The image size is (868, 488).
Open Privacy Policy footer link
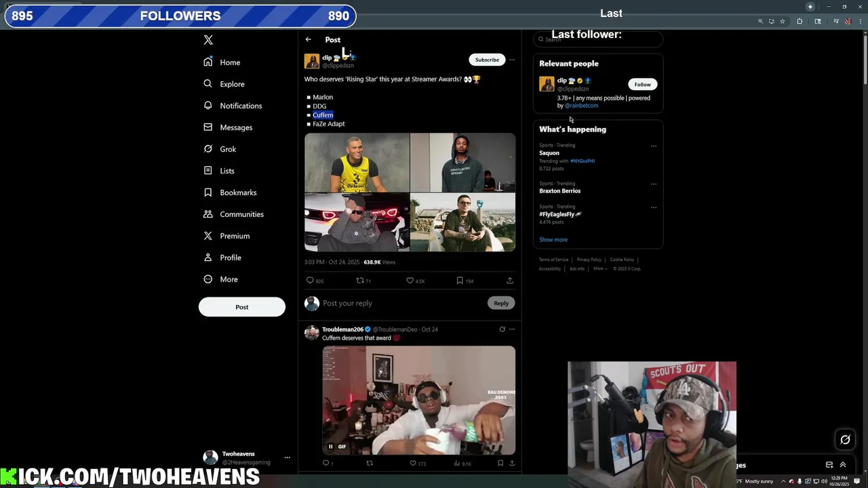click(589, 260)
